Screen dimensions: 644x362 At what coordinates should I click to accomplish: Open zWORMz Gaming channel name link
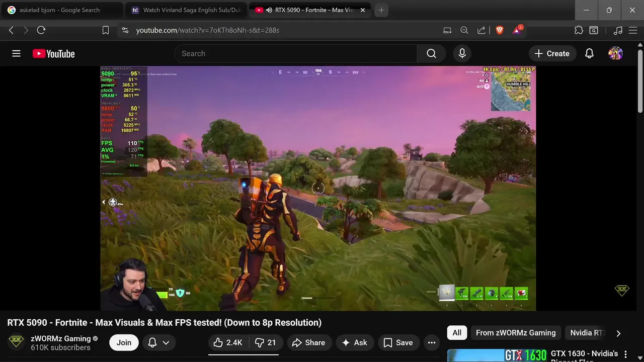pyautogui.click(x=60, y=338)
